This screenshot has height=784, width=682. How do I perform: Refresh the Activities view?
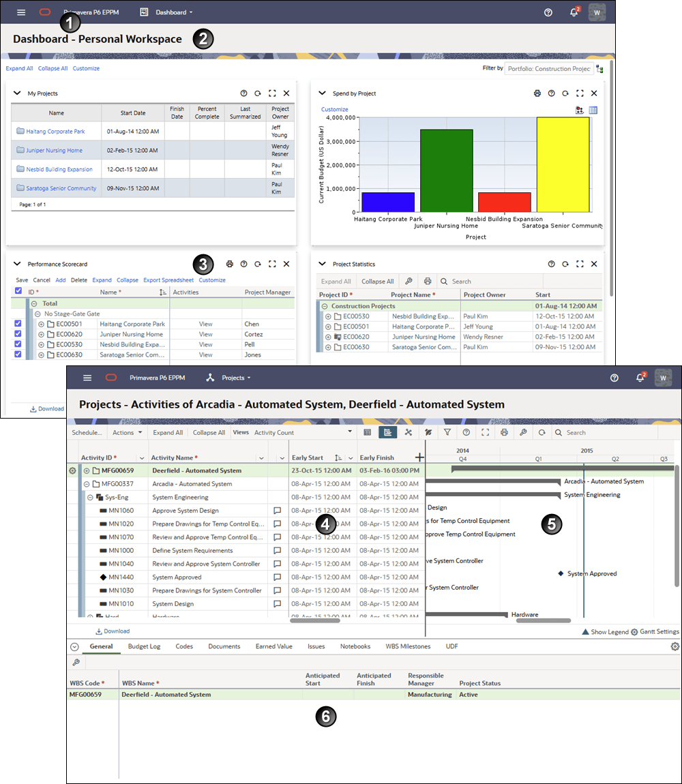pyautogui.click(x=542, y=432)
